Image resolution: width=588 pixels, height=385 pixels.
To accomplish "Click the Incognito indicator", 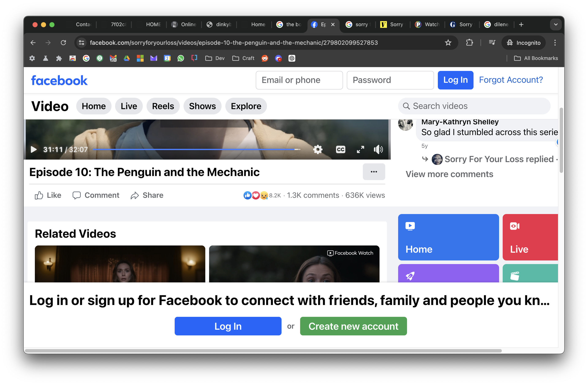I will pos(524,43).
